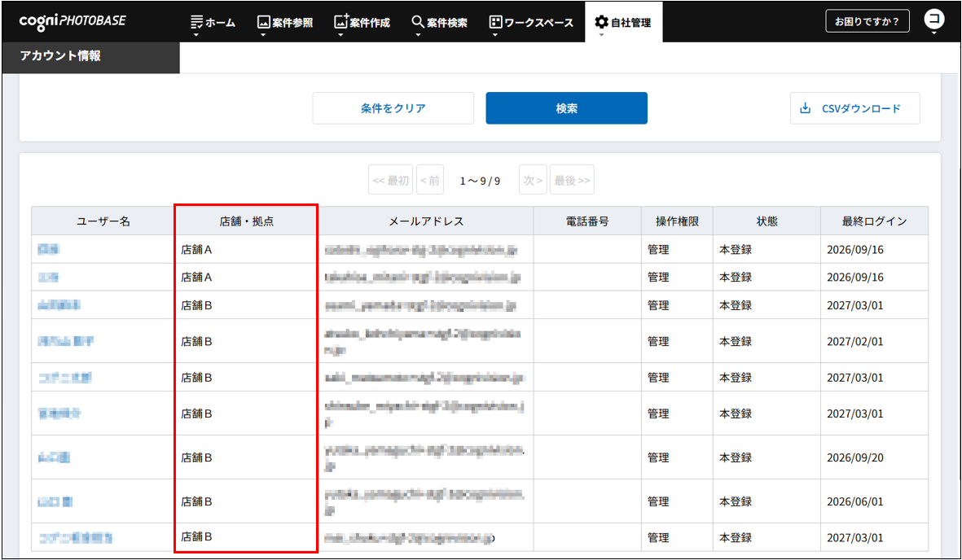
Task: Click the 案件作成 add-image icon
Action: [x=340, y=22]
